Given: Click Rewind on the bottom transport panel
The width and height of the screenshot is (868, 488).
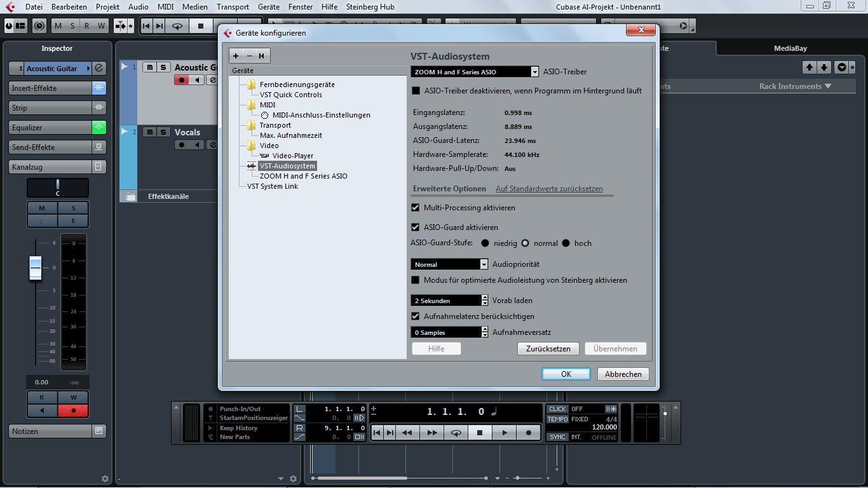Looking at the screenshot, I should 407,433.
